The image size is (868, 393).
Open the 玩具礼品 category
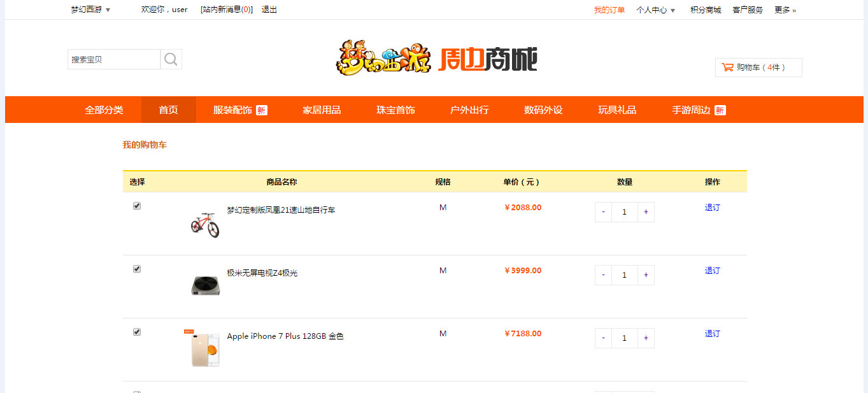pos(617,110)
